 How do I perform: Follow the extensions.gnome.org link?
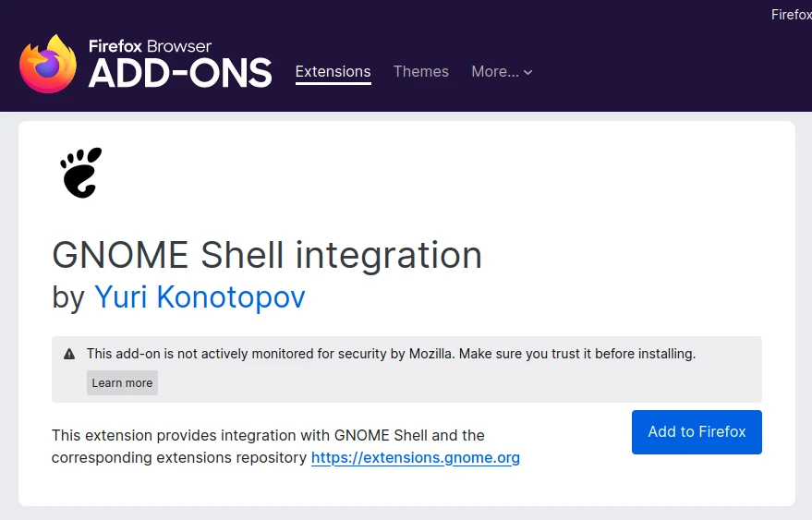[416, 457]
